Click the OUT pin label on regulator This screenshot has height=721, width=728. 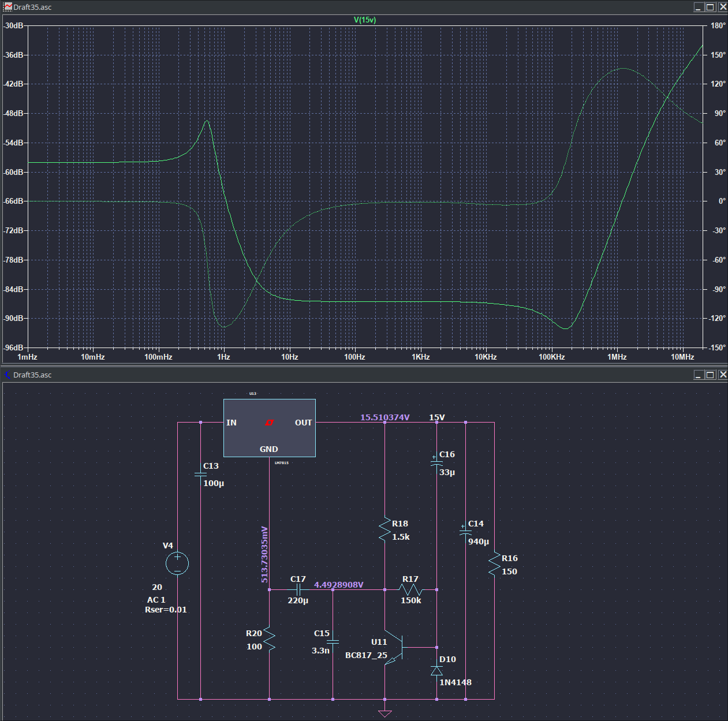click(304, 423)
